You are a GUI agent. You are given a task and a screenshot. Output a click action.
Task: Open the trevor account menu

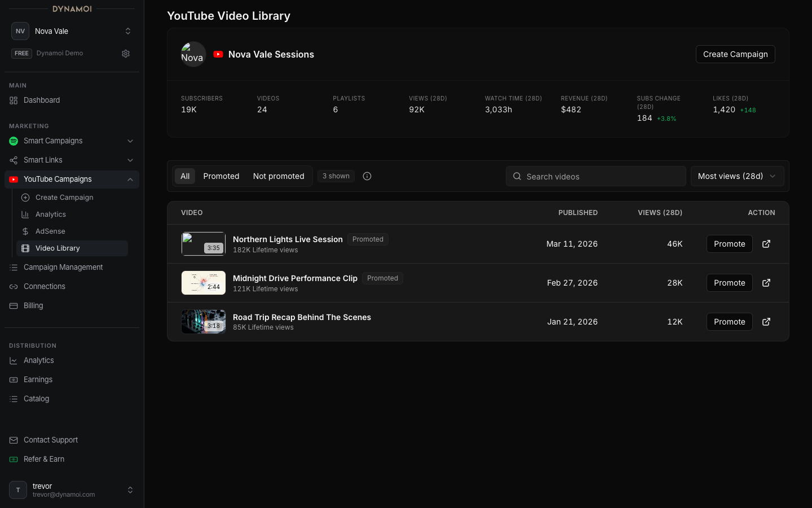coord(72,490)
